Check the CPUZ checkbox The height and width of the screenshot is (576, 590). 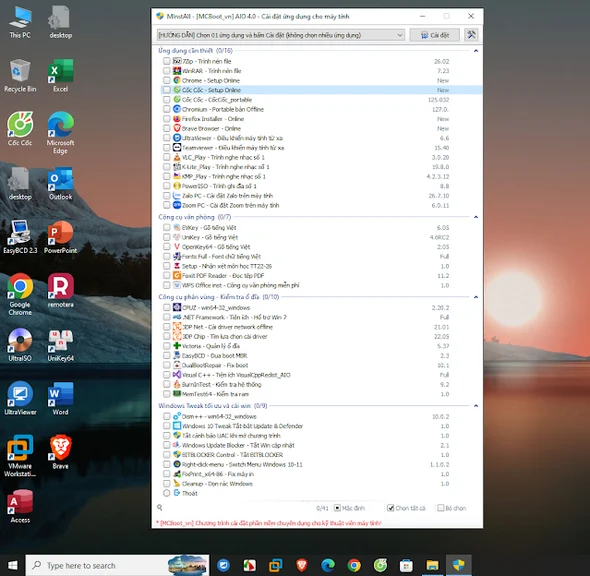[167, 307]
